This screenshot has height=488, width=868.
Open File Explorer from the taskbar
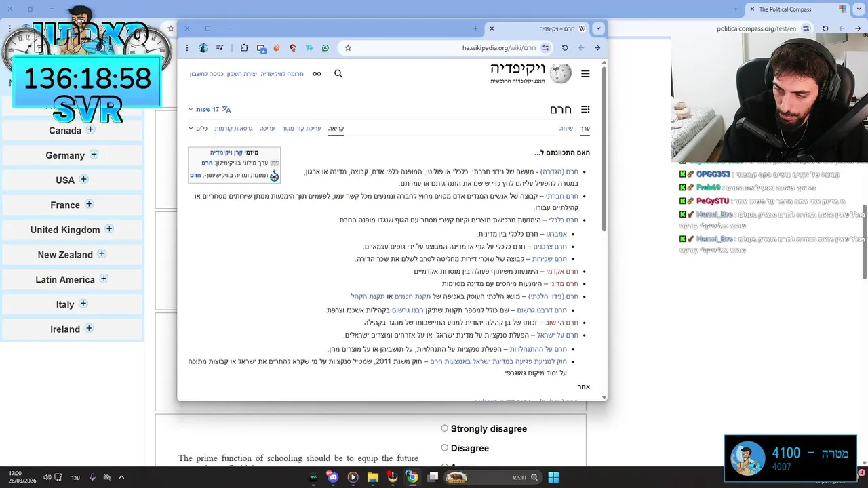click(372, 477)
